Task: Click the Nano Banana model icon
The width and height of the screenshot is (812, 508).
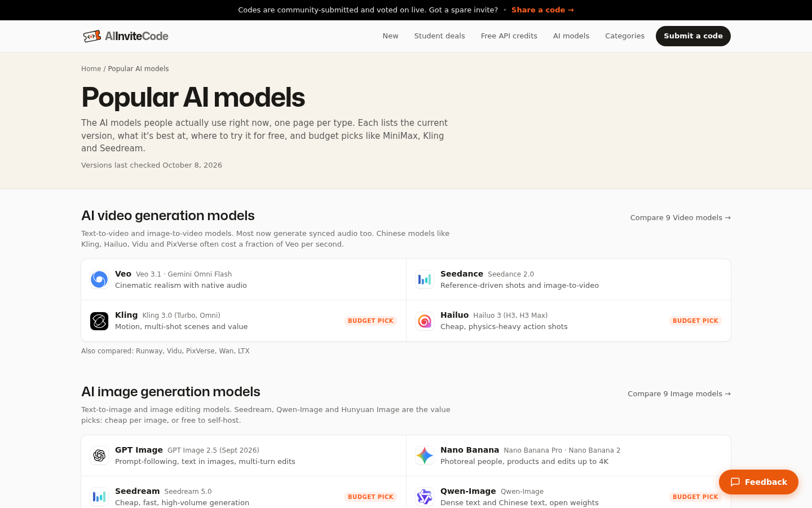Action: point(425,456)
